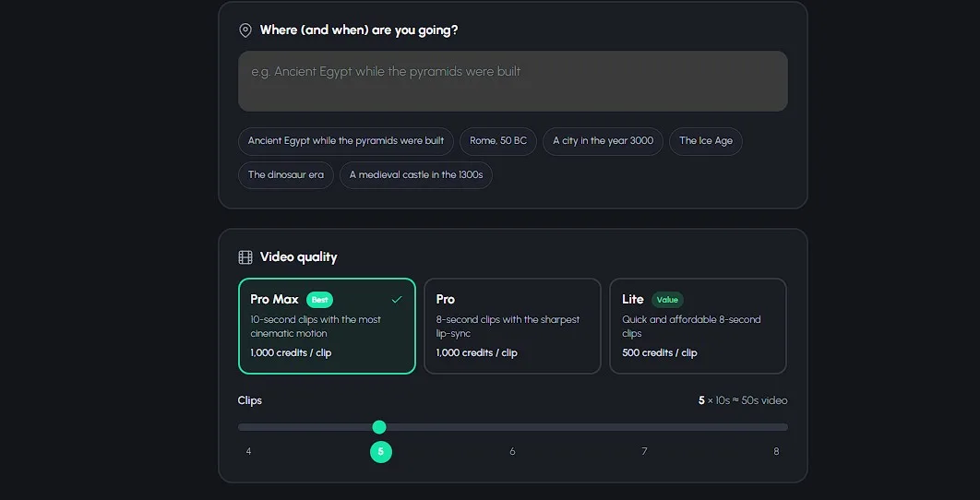Choose the Lite video quality card
The image size is (980, 500).
(x=699, y=327)
